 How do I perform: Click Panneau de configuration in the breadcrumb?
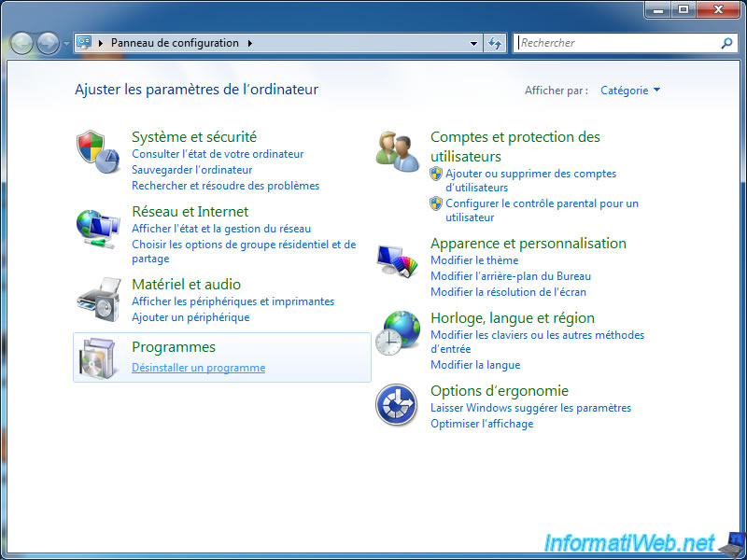(x=175, y=43)
